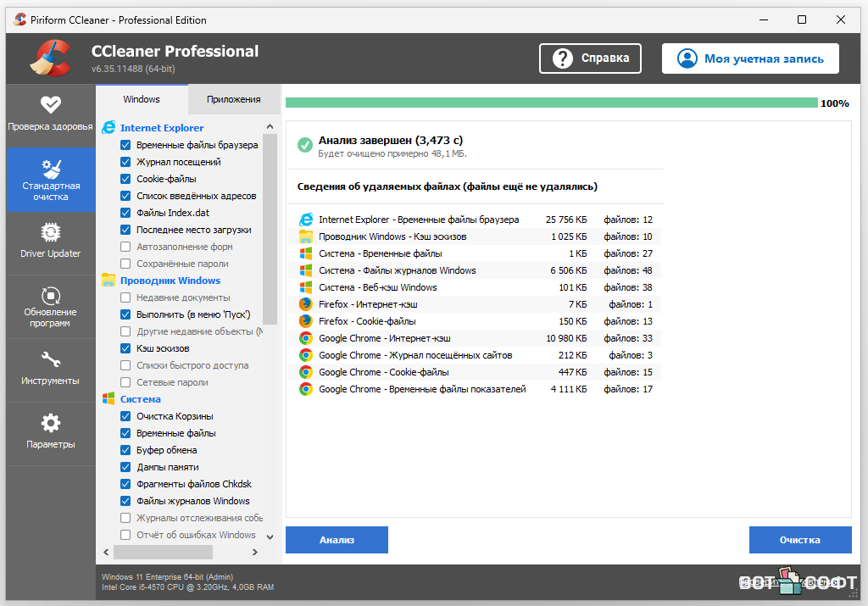Click the horizontal scrollbar right arrow
The image size is (868, 606).
coord(254,553)
